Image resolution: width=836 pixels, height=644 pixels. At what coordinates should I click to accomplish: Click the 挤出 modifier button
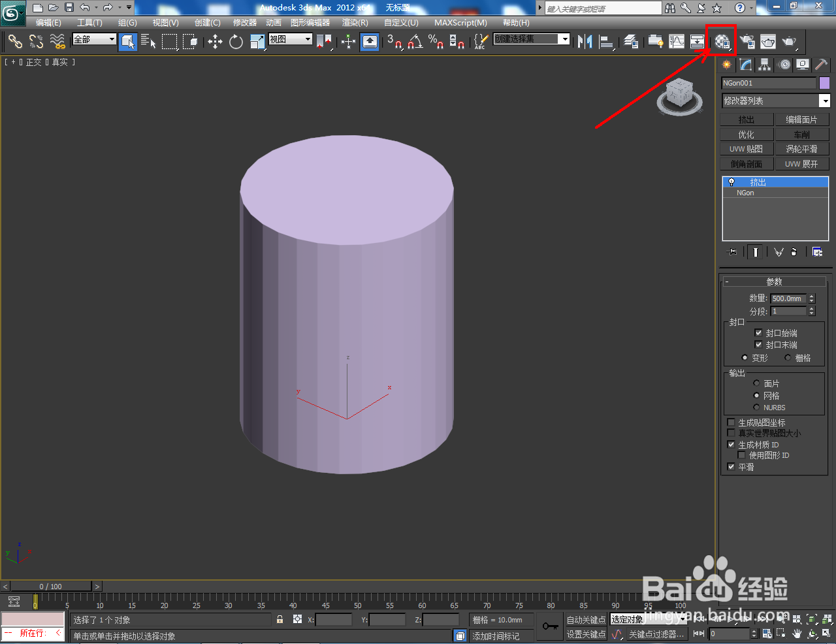[747, 120]
